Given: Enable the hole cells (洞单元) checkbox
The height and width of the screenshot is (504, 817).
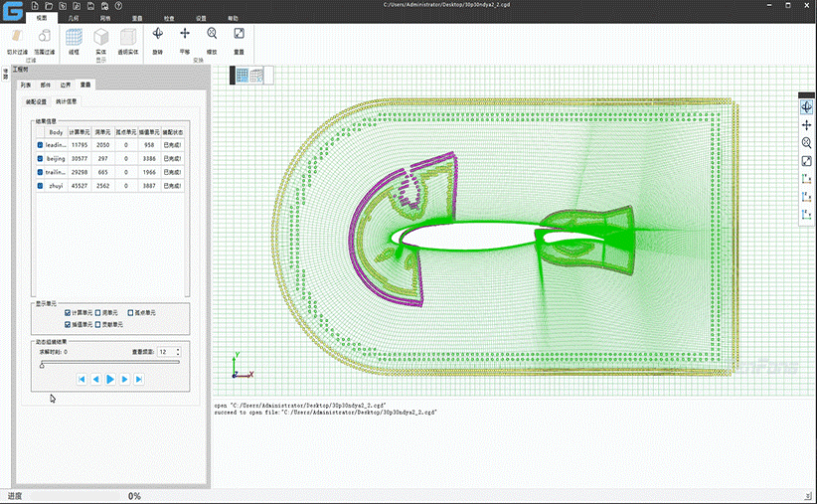Looking at the screenshot, I should coord(98,313).
